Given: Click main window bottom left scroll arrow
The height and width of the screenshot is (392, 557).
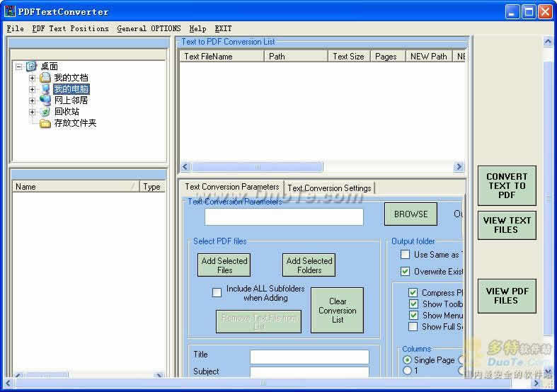Looking at the screenshot, I should pyautogui.click(x=8, y=383).
